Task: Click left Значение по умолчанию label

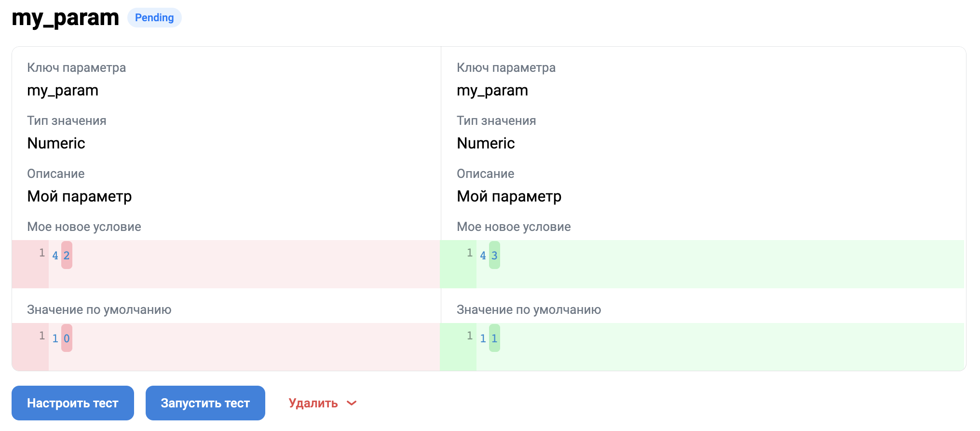Action: tap(99, 310)
